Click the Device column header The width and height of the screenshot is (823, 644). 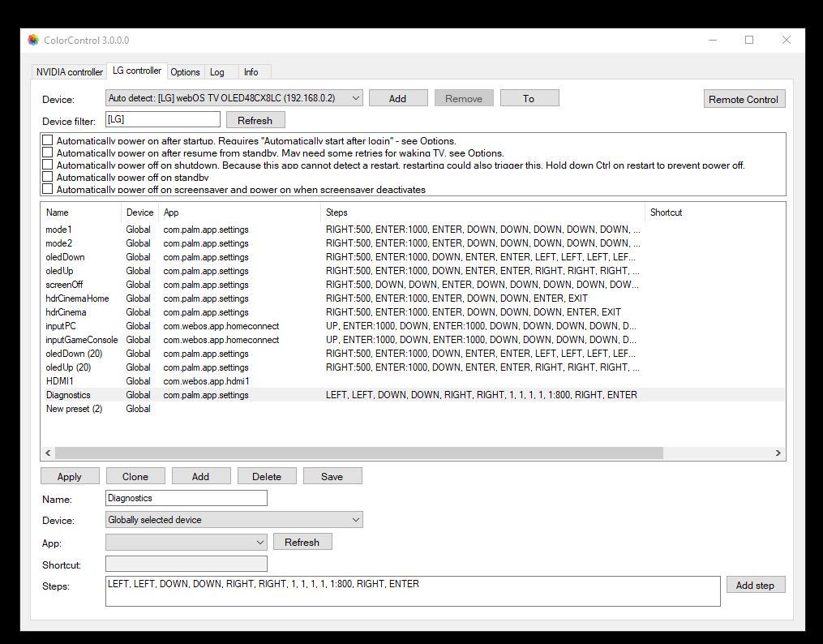pyautogui.click(x=139, y=213)
